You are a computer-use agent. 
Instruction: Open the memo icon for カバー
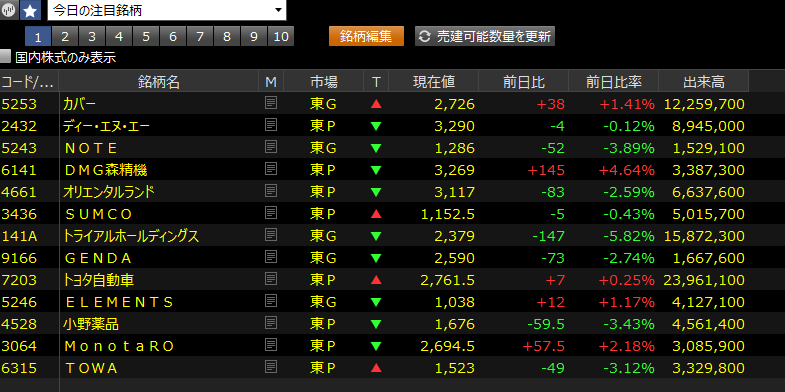click(x=271, y=104)
